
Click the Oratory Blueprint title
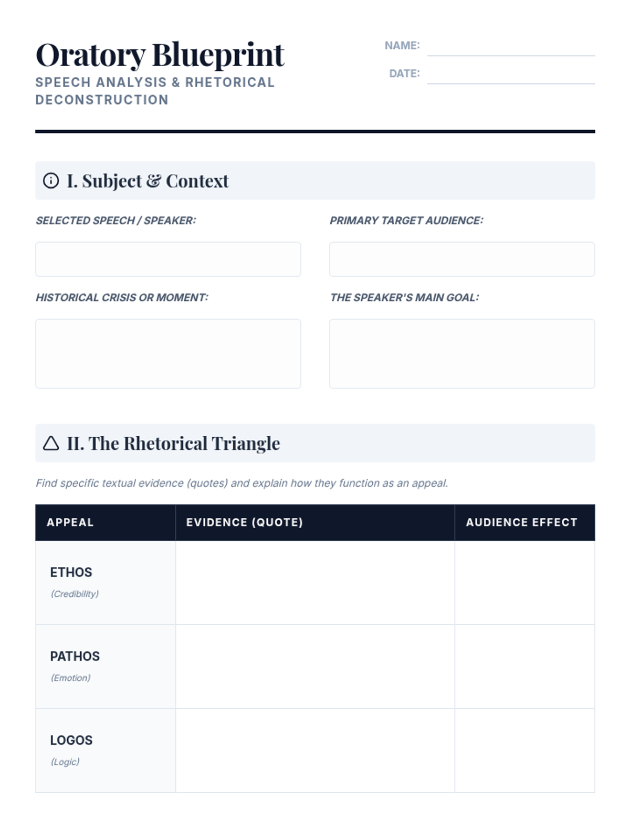tap(160, 55)
